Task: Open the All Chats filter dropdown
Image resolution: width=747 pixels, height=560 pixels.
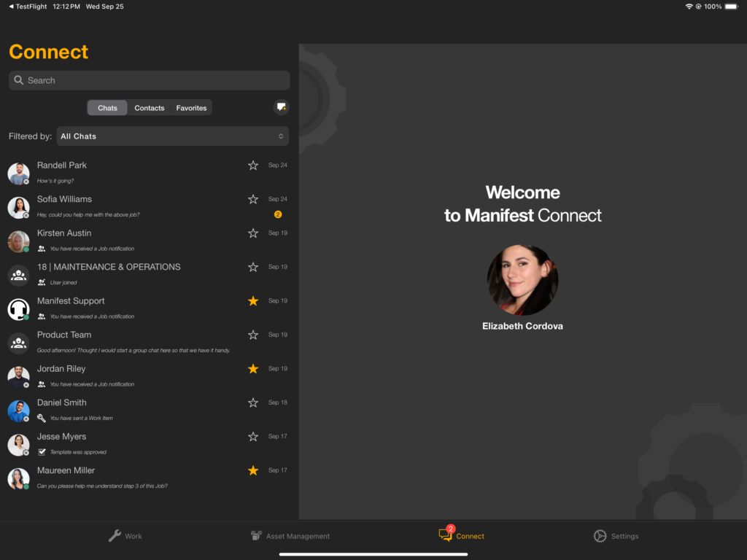Action: (172, 136)
